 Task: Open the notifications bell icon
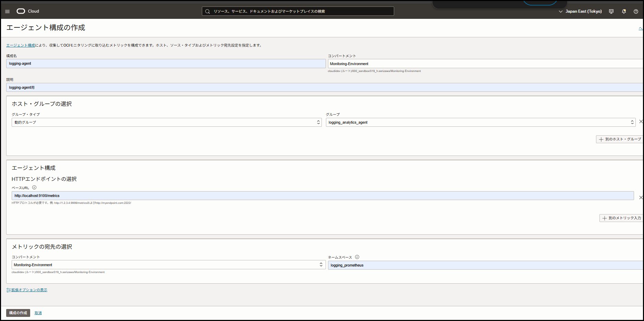(624, 11)
